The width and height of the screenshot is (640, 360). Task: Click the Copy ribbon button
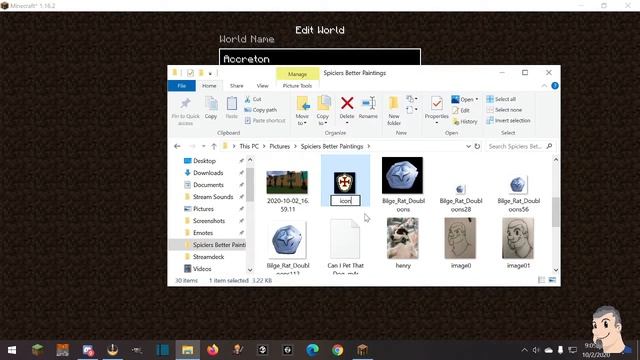pyautogui.click(x=211, y=108)
